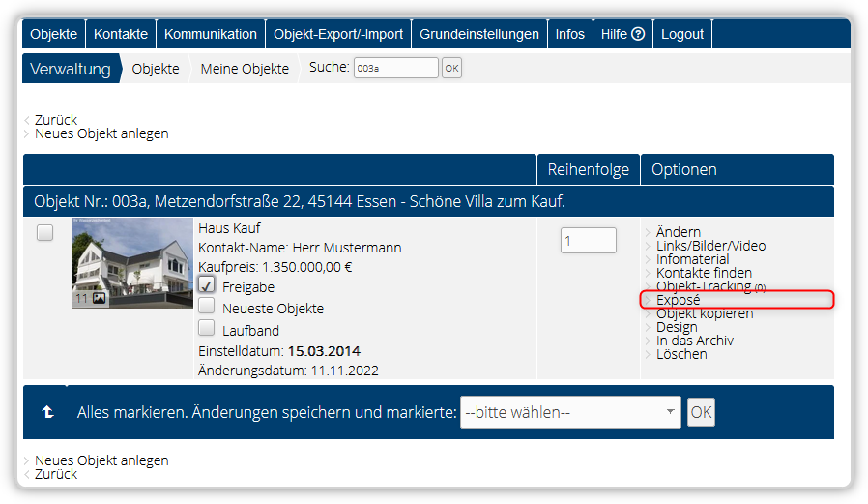Screen dimensions: 868x504
Task: Click the Exposé option link
Action: pyautogui.click(x=679, y=300)
